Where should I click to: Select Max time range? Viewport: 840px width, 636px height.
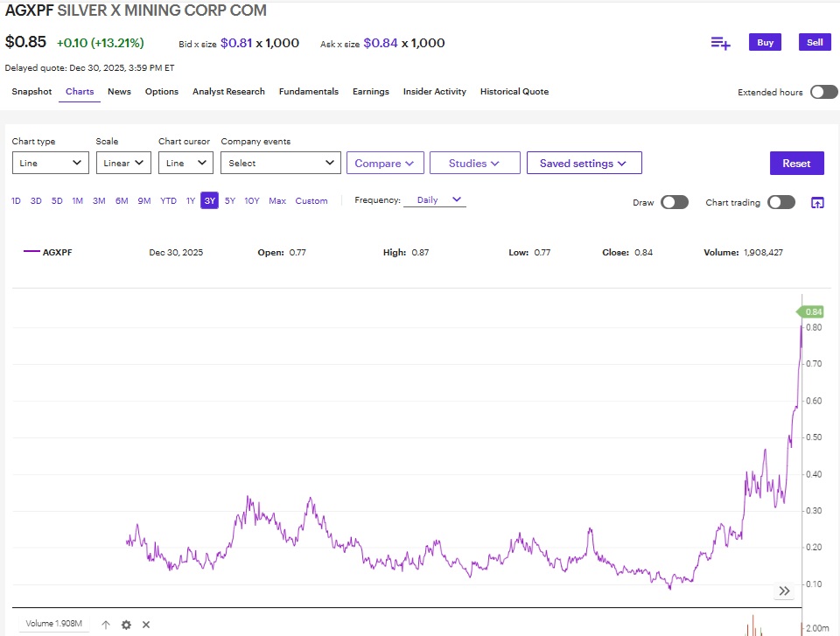click(277, 201)
